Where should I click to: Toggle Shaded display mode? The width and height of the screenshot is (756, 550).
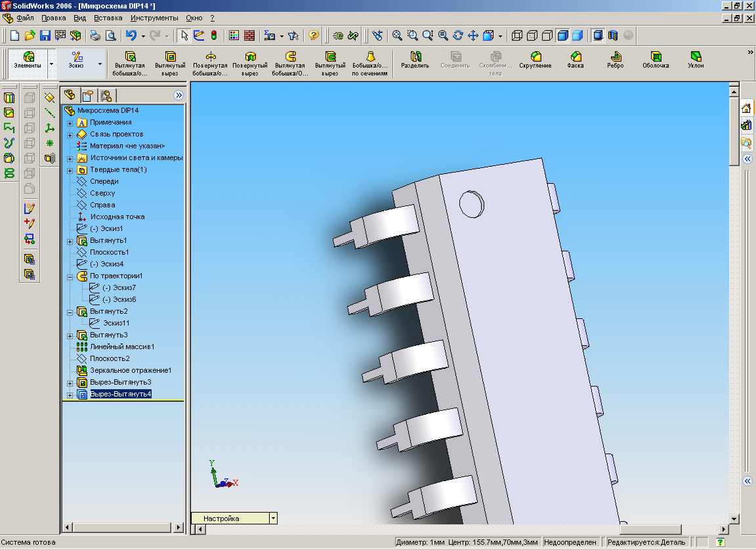pyautogui.click(x=577, y=35)
